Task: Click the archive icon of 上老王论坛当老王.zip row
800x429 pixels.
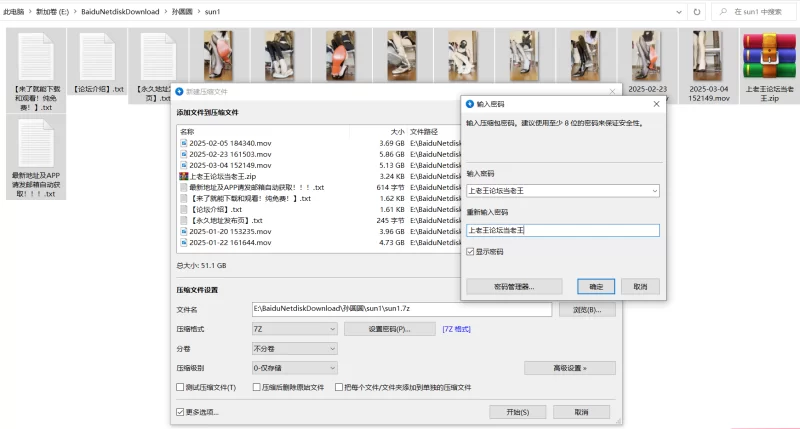Action: 184,176
